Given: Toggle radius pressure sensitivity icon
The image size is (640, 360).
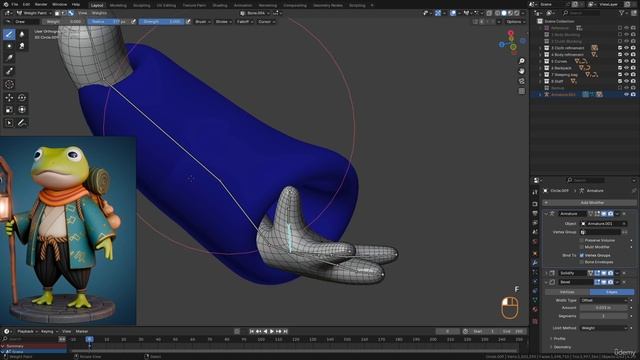Looking at the screenshot, I should (x=133, y=22).
